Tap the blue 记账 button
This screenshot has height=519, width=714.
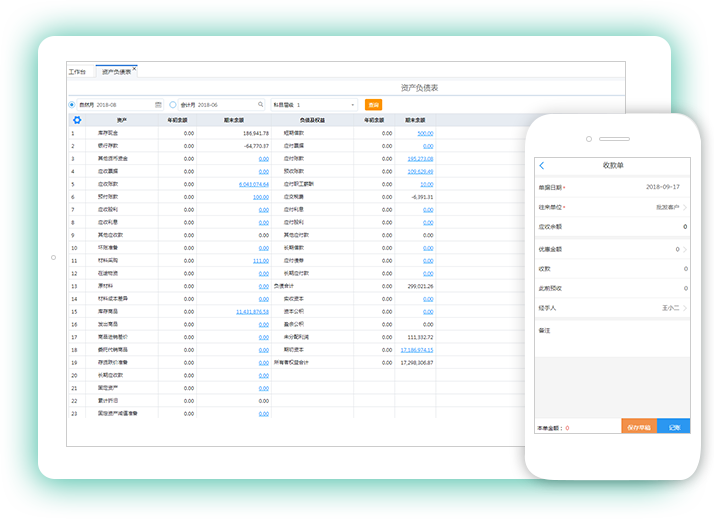click(x=674, y=427)
